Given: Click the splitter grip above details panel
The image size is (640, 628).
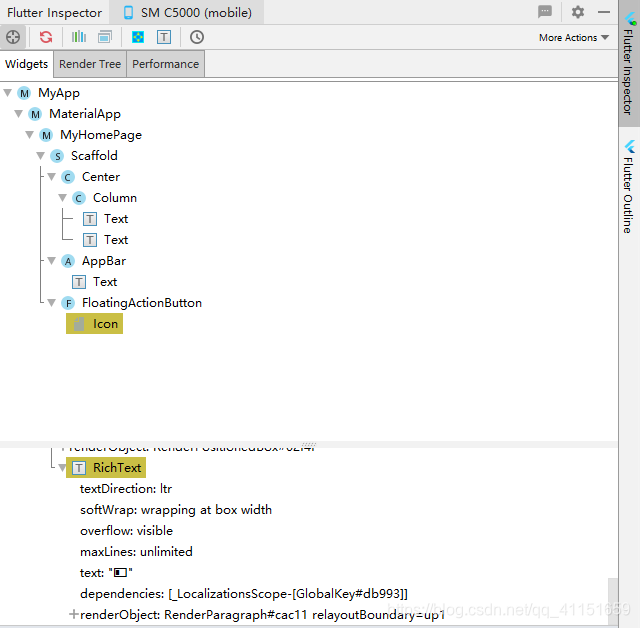Looking at the screenshot, I should (309, 444).
